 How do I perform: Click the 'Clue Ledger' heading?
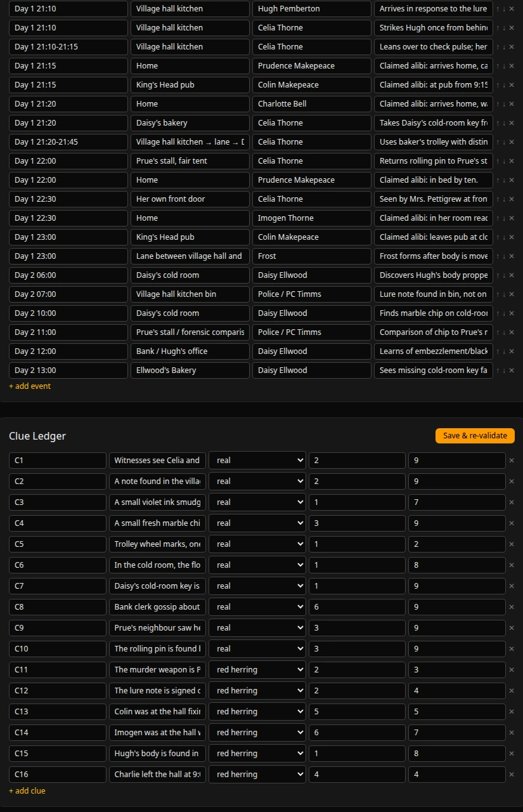coord(37,436)
